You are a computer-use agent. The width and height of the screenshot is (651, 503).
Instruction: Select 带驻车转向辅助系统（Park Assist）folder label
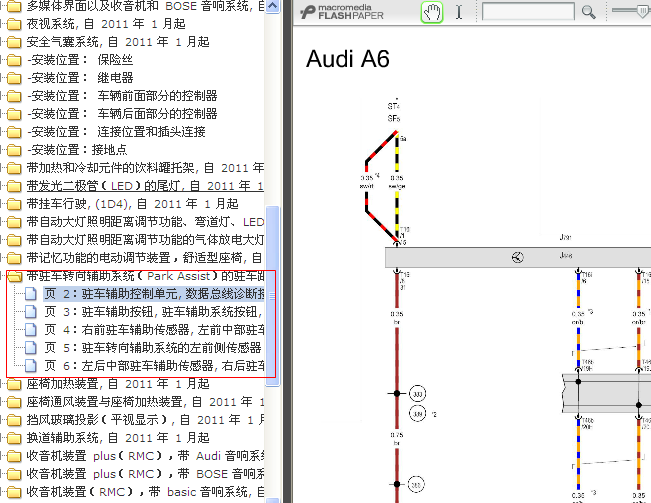(145, 276)
